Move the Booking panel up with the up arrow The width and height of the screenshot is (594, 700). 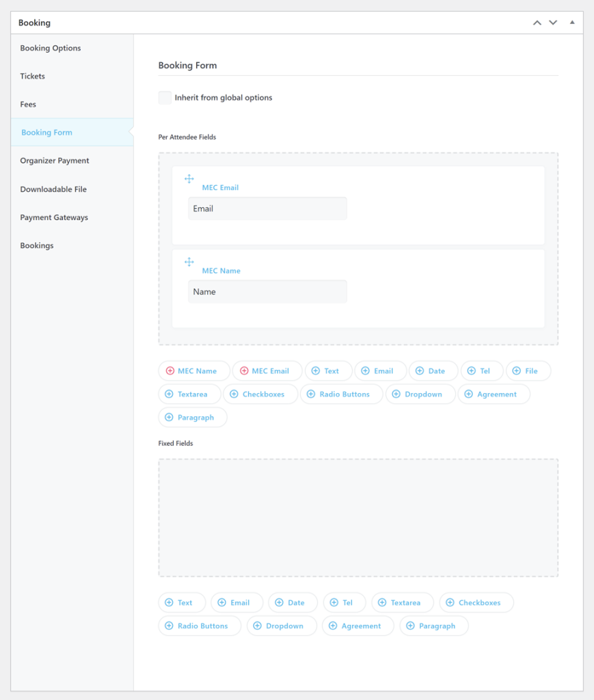pos(537,22)
